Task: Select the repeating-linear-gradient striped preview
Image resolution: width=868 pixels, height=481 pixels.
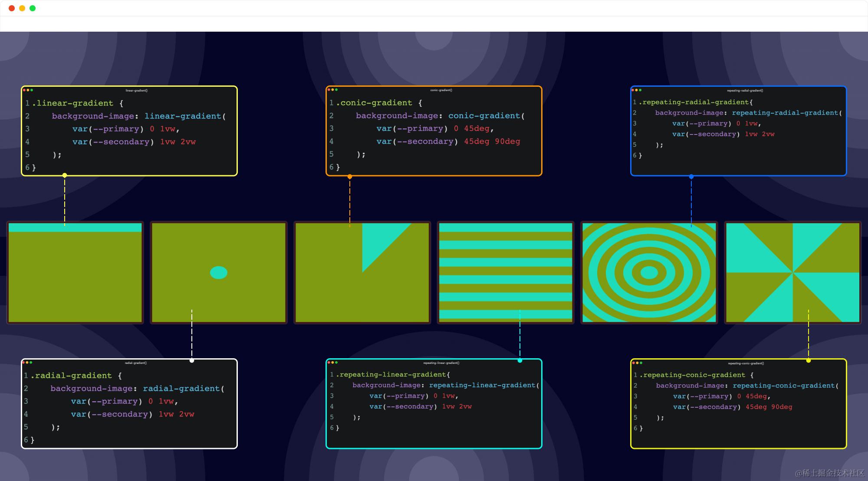Action: 506,272
